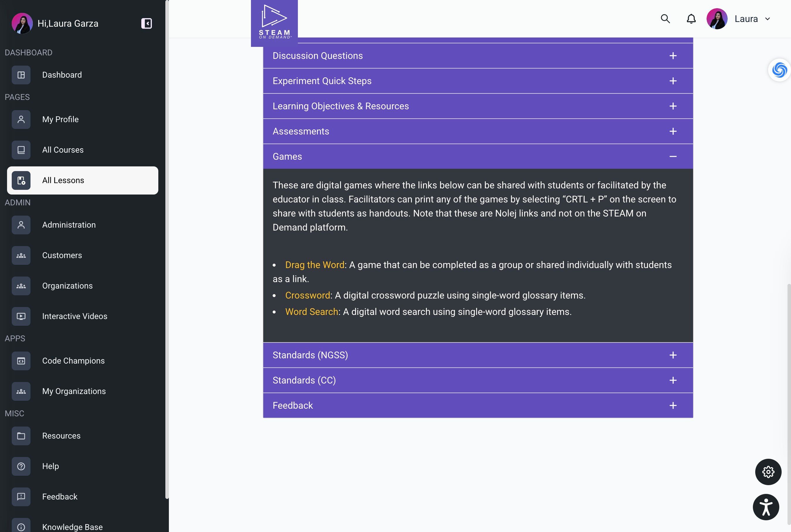Open the settings gear button
791x532 pixels.
point(768,472)
